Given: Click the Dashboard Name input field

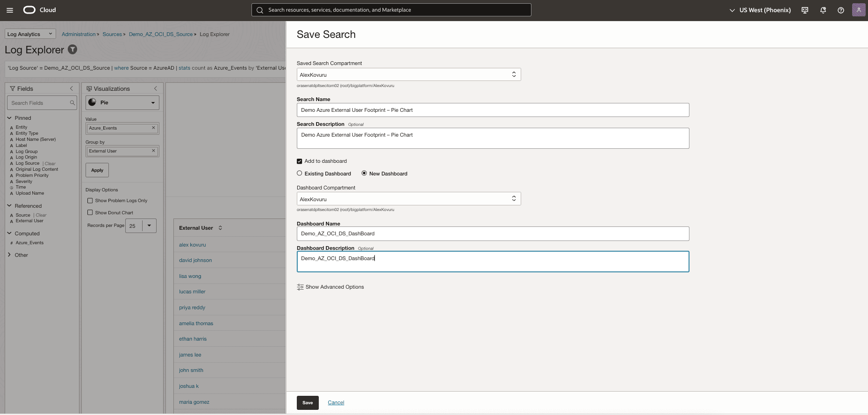Looking at the screenshot, I should pyautogui.click(x=493, y=233).
